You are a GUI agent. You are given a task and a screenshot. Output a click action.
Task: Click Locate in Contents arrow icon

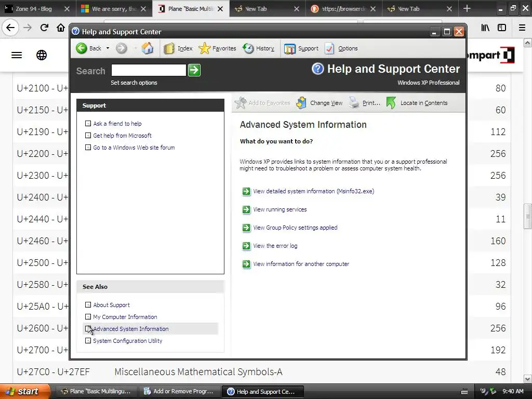click(391, 103)
